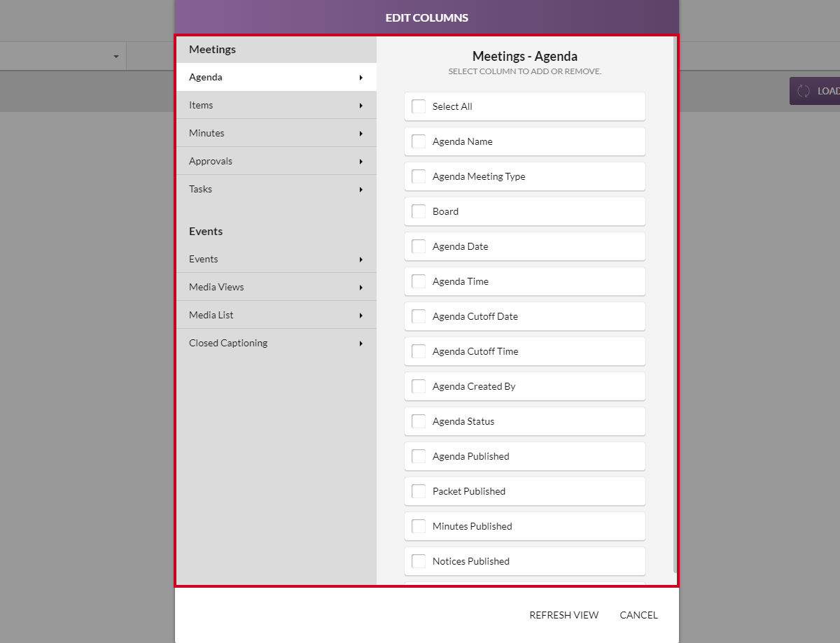Click the Select All label text
This screenshot has height=643, width=840.
pyautogui.click(x=452, y=106)
